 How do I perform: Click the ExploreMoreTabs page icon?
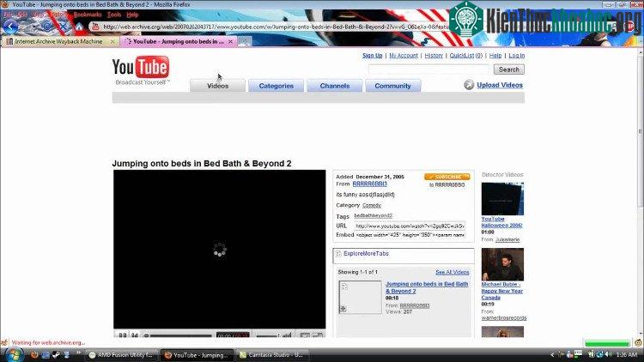pyautogui.click(x=338, y=254)
